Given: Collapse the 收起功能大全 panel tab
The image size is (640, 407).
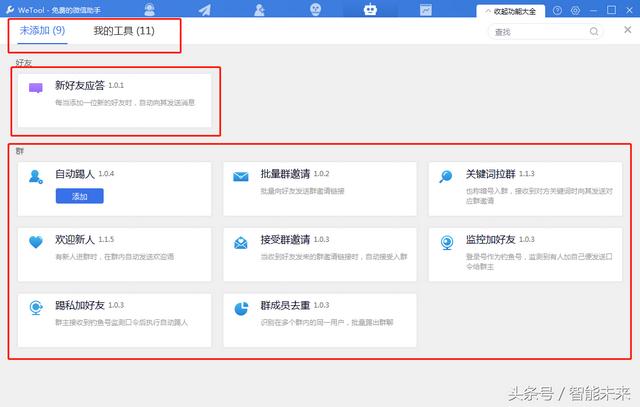Looking at the screenshot, I should 511,11.
